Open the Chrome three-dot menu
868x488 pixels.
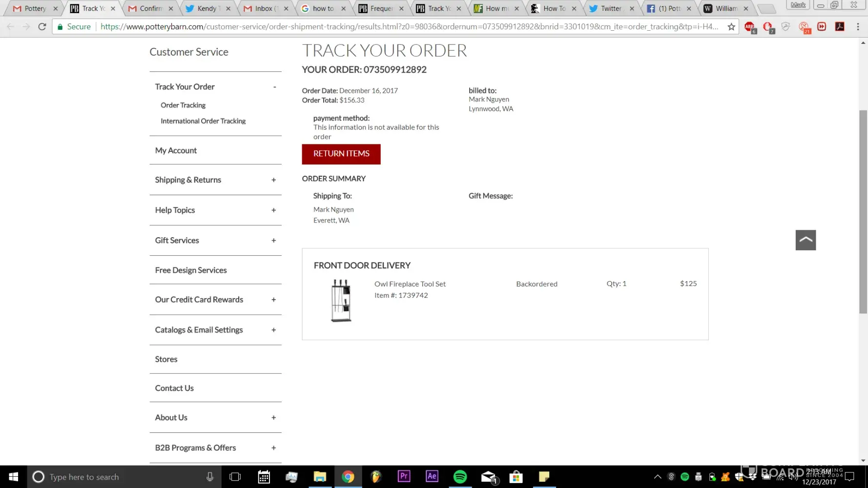pos(858,27)
